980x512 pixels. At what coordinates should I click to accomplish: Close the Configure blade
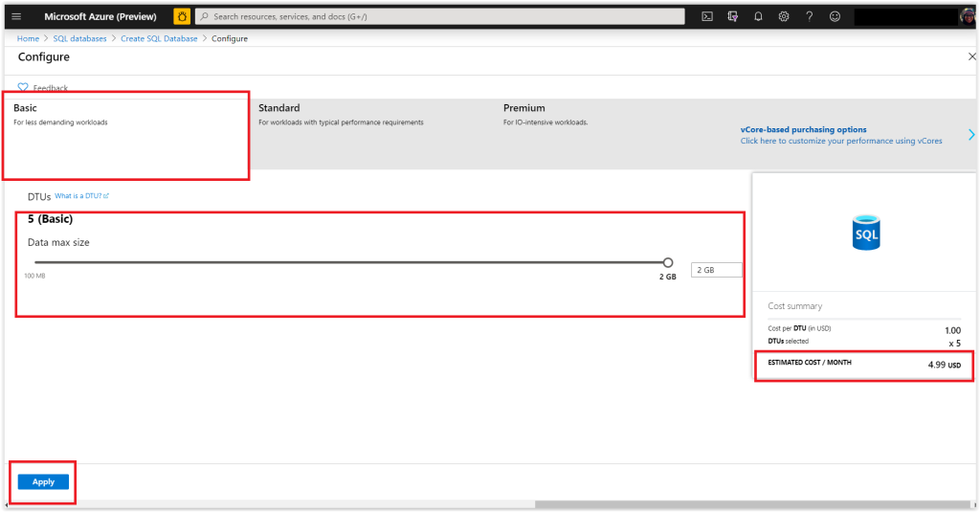(972, 56)
